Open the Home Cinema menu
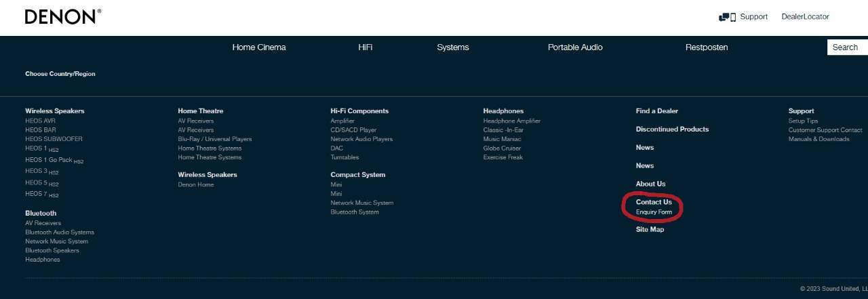The width and height of the screenshot is (868, 299). (x=259, y=47)
